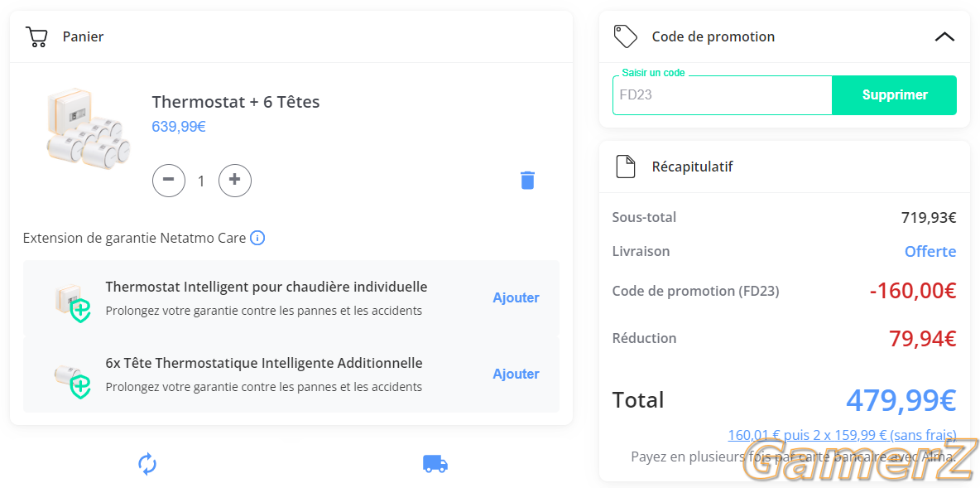Delete item with the blue trash icon
980x488 pixels.
[x=527, y=180]
